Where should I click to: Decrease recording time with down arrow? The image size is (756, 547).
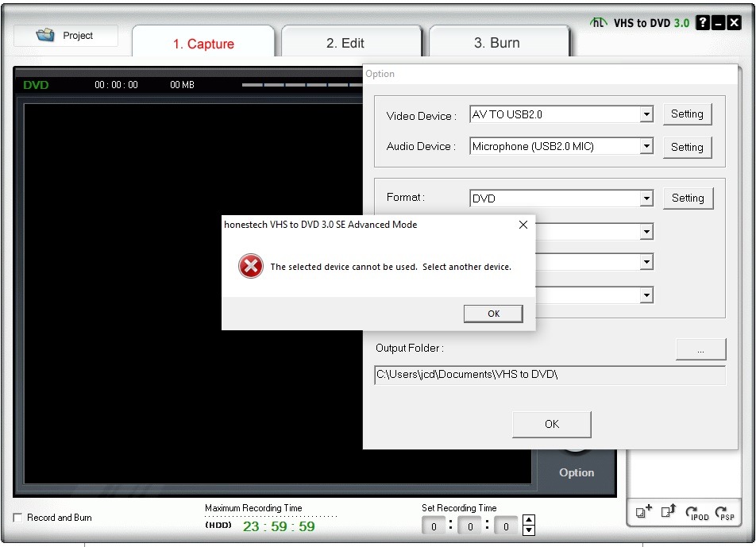pyautogui.click(x=529, y=530)
